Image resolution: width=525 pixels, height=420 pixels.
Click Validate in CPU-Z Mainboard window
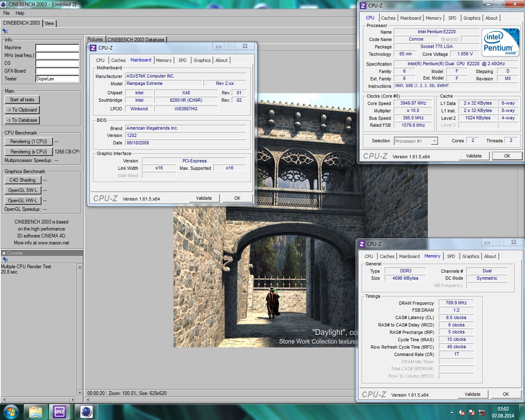click(204, 198)
